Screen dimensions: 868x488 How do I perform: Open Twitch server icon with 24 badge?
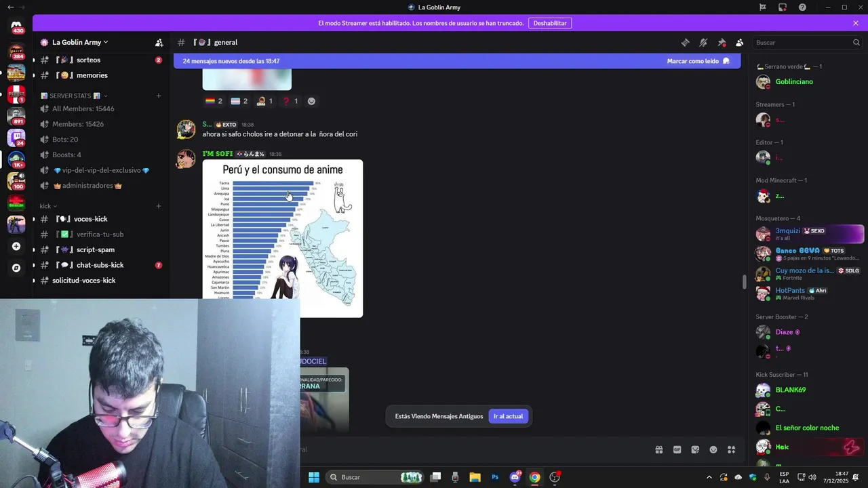click(x=16, y=138)
